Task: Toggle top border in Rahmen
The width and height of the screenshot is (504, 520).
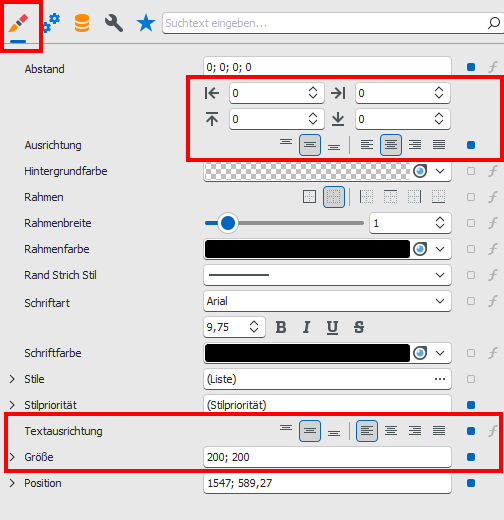Action: [391, 197]
